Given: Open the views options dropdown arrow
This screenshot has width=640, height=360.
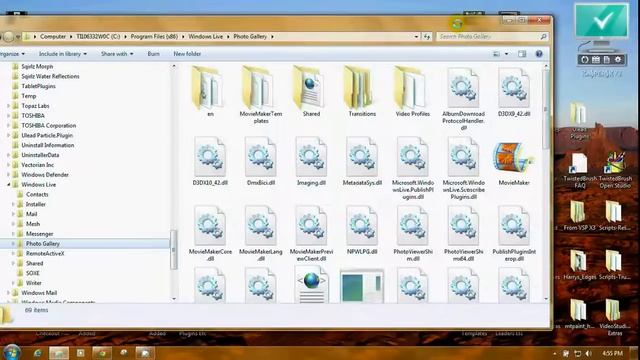Looking at the screenshot, I should (x=507, y=54).
